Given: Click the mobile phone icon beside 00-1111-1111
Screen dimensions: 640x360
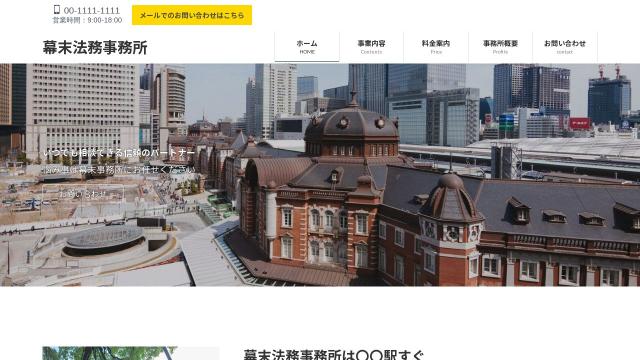Looking at the screenshot, I should [x=57, y=10].
